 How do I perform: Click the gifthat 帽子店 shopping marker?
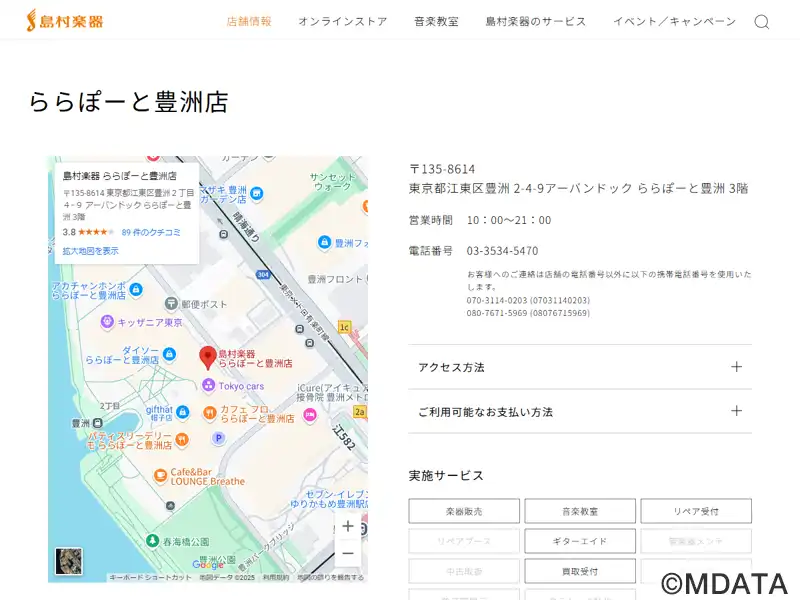pos(183,411)
